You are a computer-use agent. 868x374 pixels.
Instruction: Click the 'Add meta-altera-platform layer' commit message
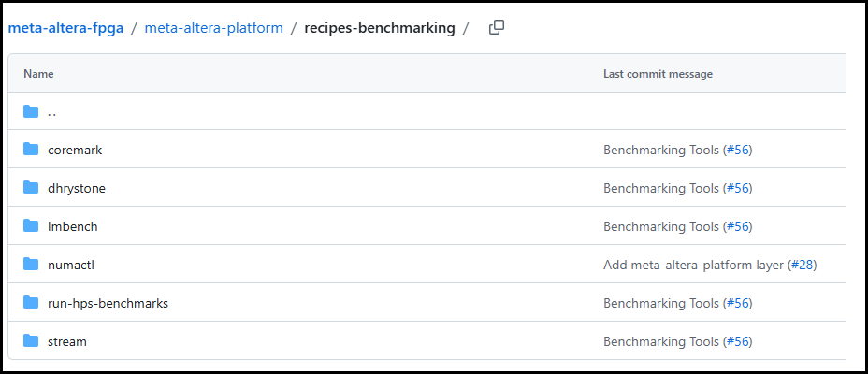click(x=693, y=265)
